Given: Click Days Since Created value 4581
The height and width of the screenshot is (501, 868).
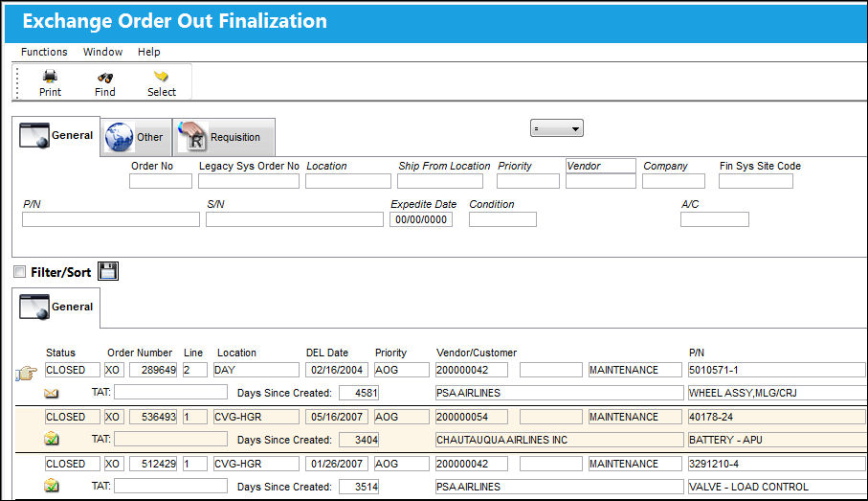Looking at the screenshot, I should pyautogui.click(x=359, y=393).
